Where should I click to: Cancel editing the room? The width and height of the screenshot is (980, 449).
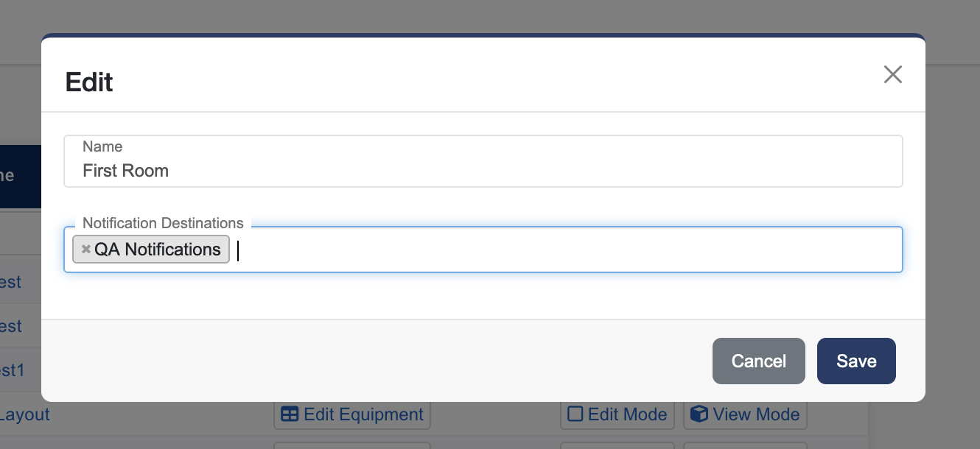point(758,361)
